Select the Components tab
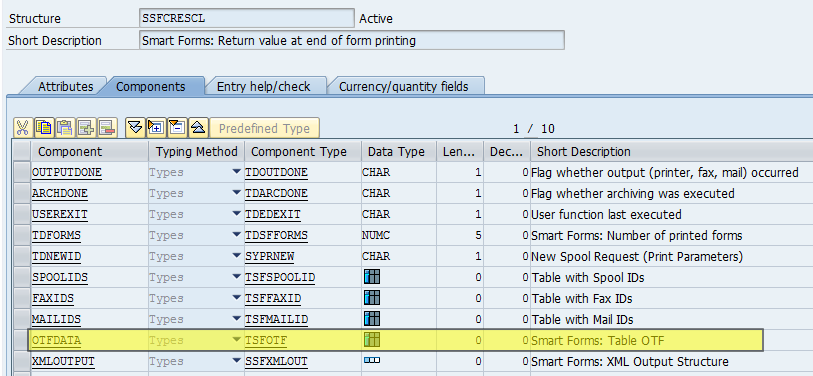 point(150,86)
